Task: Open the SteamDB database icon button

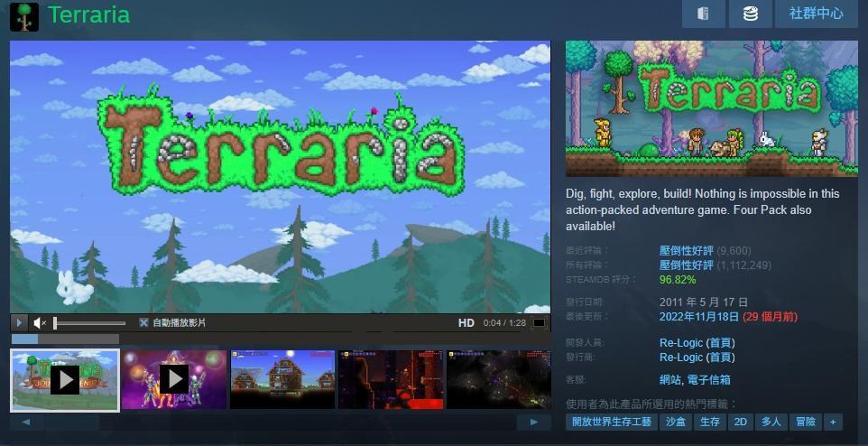Action: click(750, 14)
